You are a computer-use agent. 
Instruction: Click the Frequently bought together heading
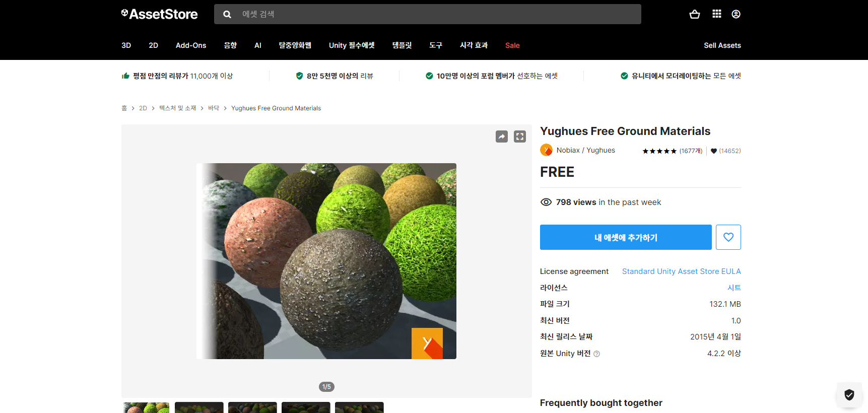601,403
